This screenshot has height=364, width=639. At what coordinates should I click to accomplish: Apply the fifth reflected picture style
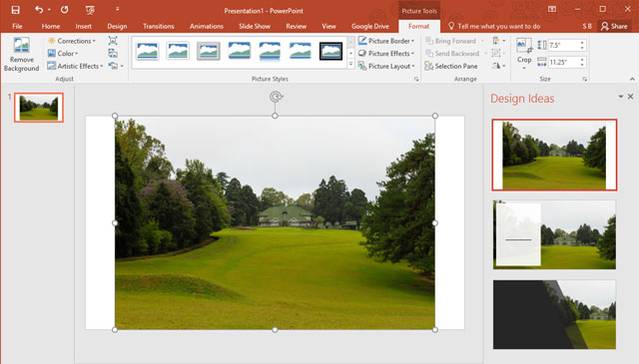[270, 51]
